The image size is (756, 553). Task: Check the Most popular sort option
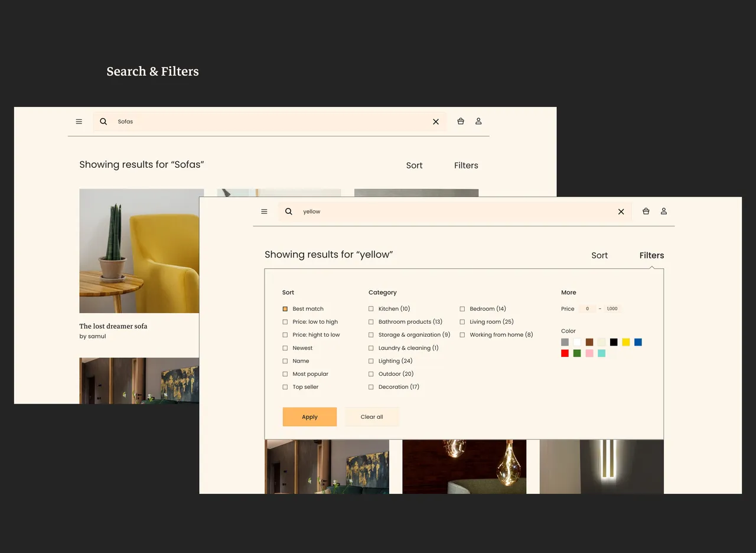tap(285, 374)
